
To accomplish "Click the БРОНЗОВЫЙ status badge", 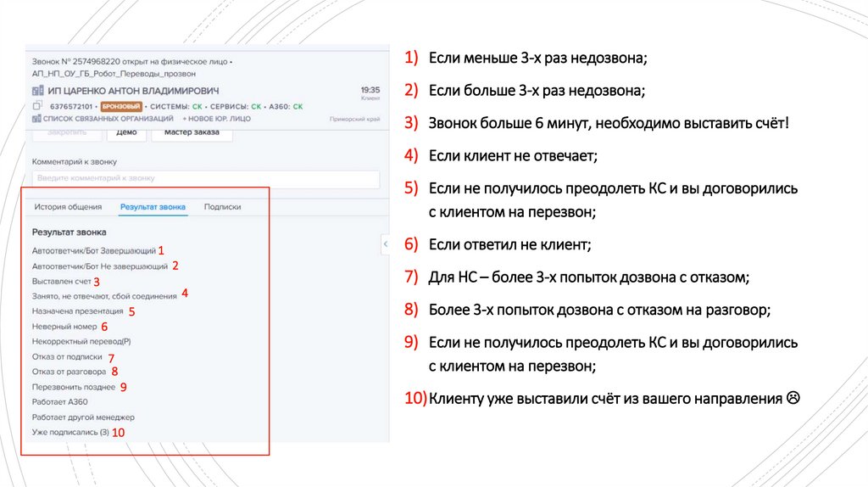I will [x=121, y=106].
